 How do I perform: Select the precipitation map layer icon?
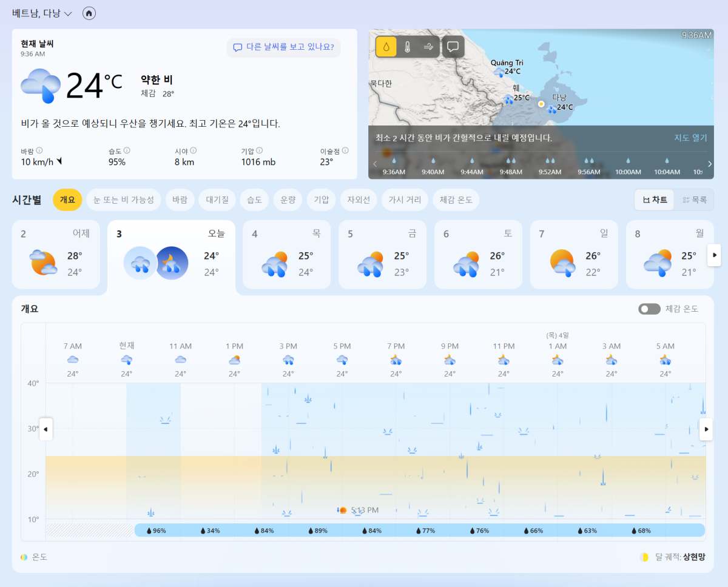coord(386,47)
